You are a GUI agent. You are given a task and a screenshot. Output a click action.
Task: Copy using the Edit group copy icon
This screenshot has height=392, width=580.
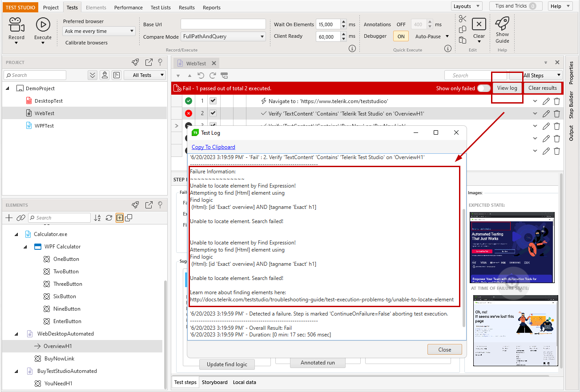pyautogui.click(x=463, y=29)
